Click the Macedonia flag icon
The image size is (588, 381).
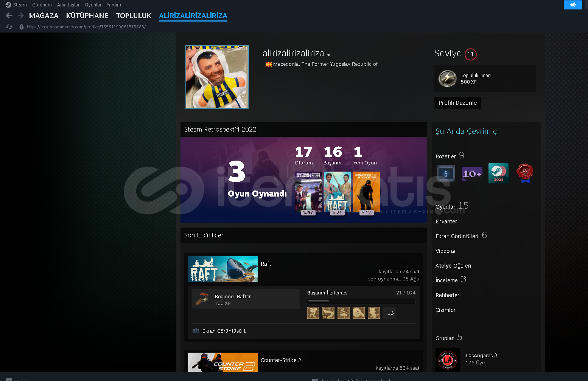point(269,64)
